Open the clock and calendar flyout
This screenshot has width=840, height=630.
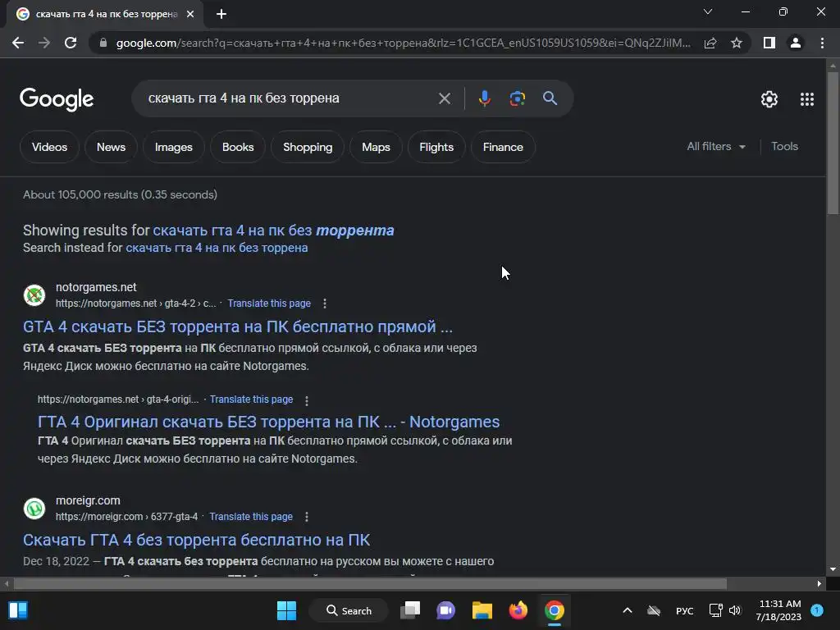[779, 610]
